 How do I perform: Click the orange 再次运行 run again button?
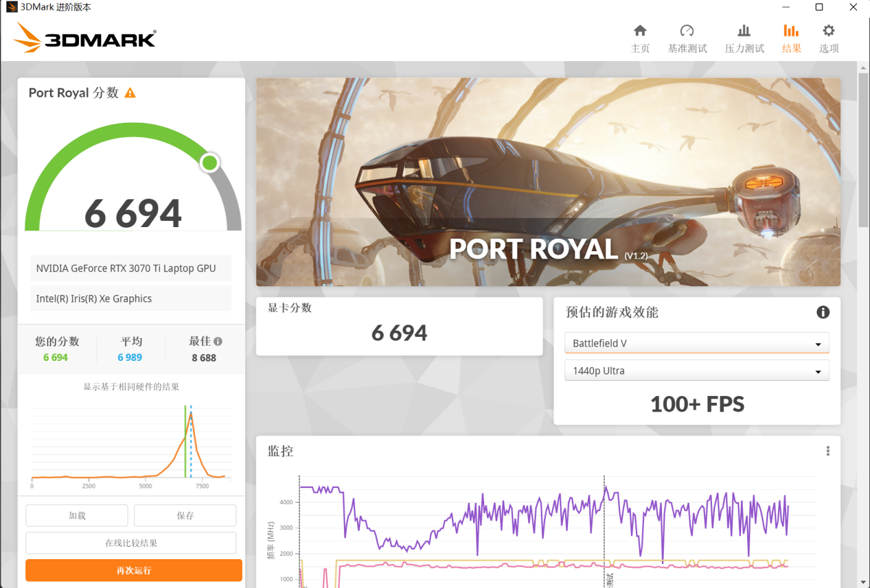(134, 570)
